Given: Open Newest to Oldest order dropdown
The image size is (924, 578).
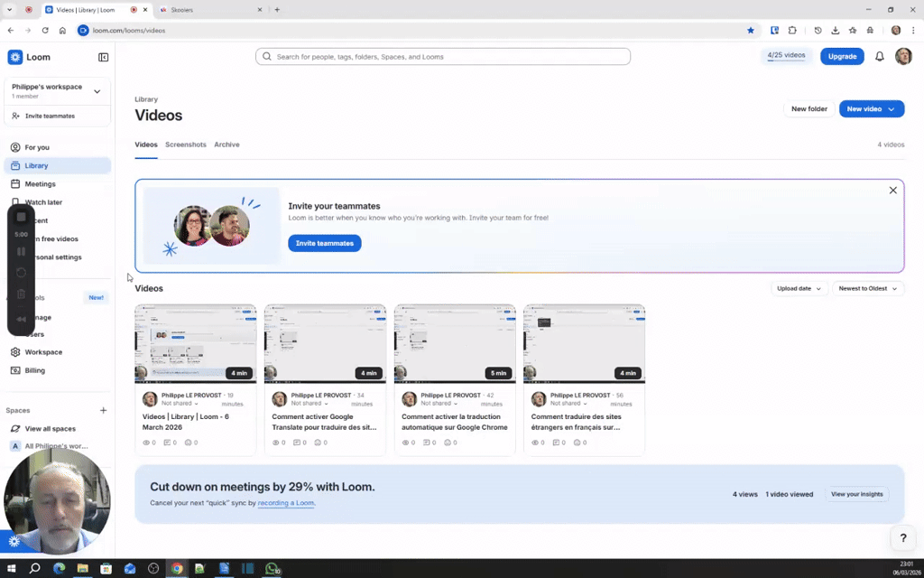Looking at the screenshot, I should 868,288.
